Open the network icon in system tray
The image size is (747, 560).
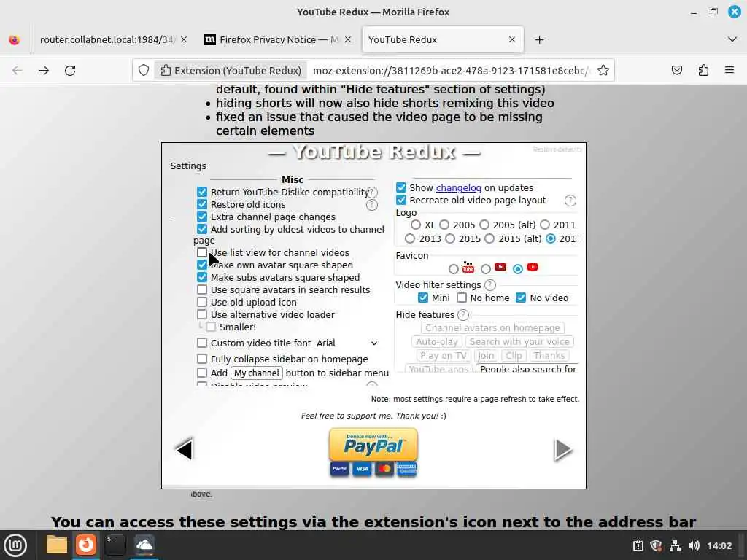click(x=675, y=545)
